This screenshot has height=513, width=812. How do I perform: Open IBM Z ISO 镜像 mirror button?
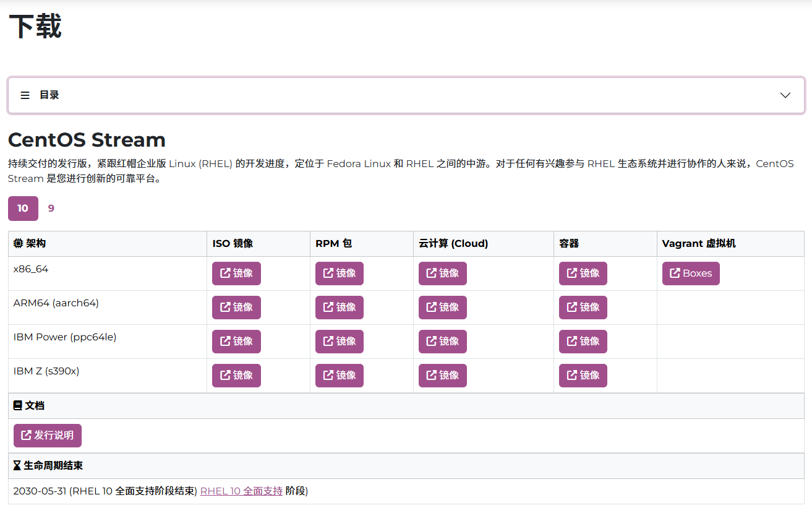pos(236,376)
